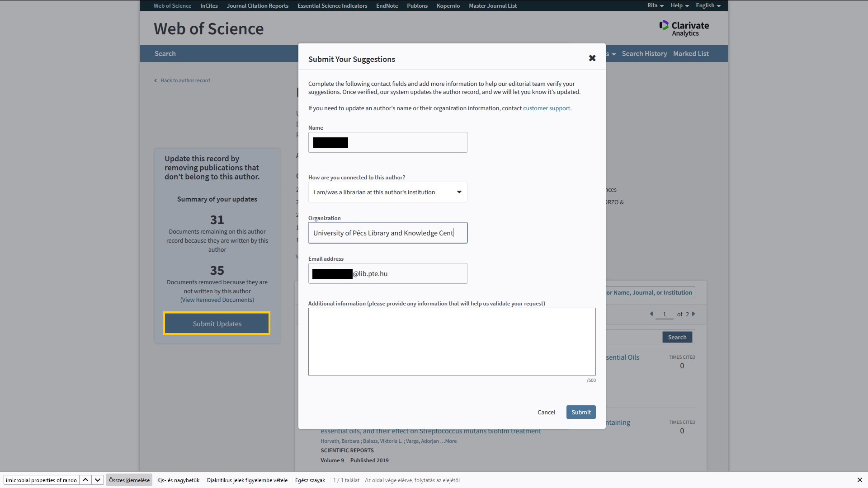Close the browser find bar
The image size is (868, 488).
[x=859, y=480]
